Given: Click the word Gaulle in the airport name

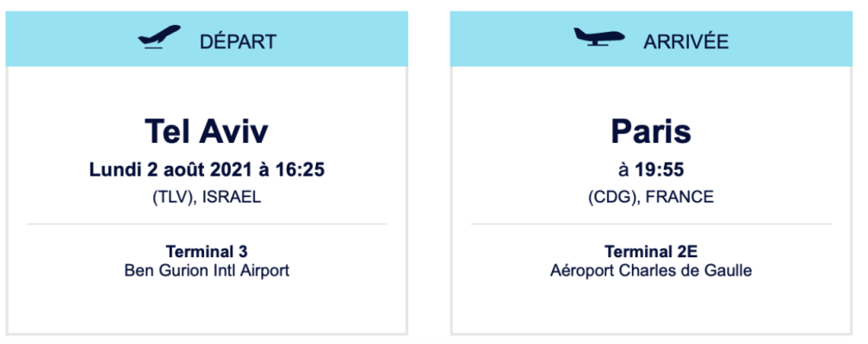Looking at the screenshot, I should (728, 270).
